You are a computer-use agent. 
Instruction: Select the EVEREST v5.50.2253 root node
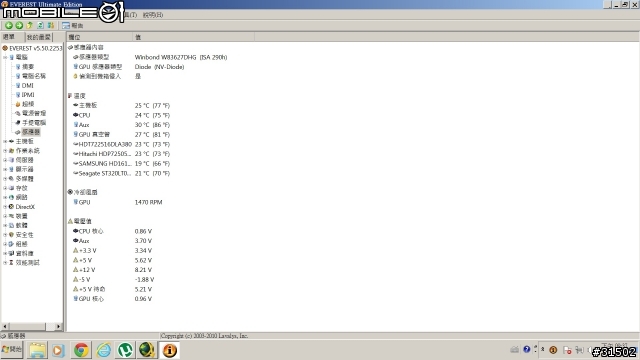32,48
